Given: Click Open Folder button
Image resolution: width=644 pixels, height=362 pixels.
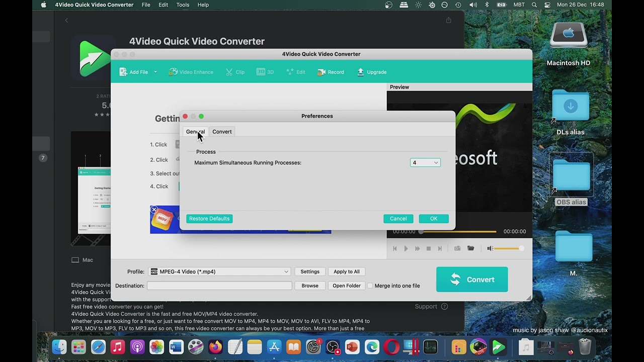Looking at the screenshot, I should pos(347,286).
